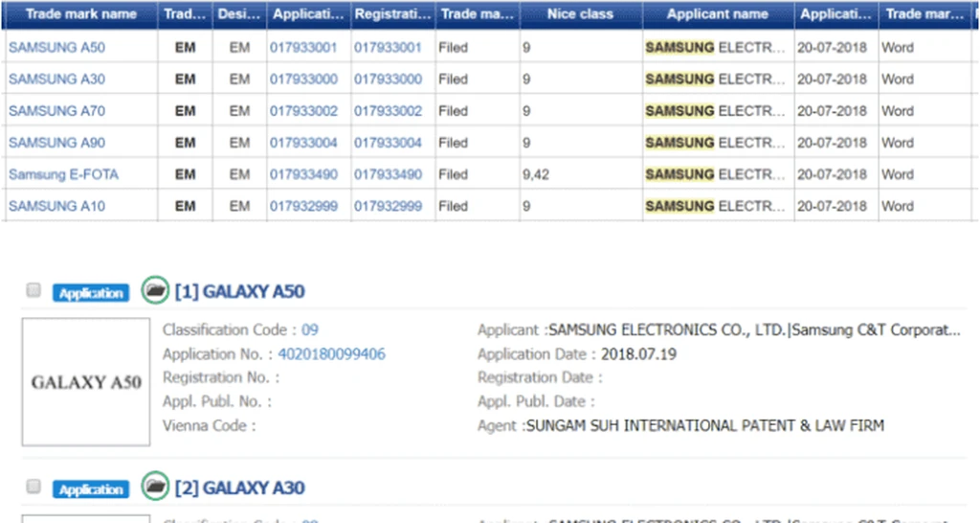Tick the checkbox for GALAXY A50
This screenshot has width=980, height=523.
pyautogui.click(x=33, y=290)
